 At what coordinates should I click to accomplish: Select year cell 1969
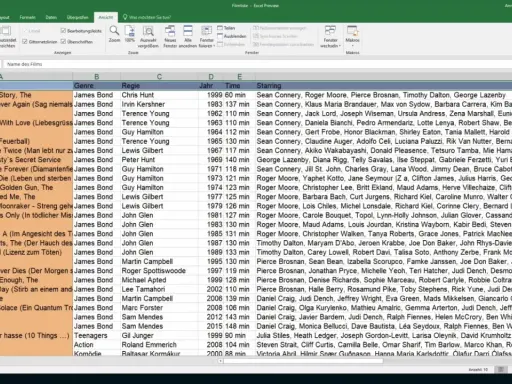tap(211, 160)
